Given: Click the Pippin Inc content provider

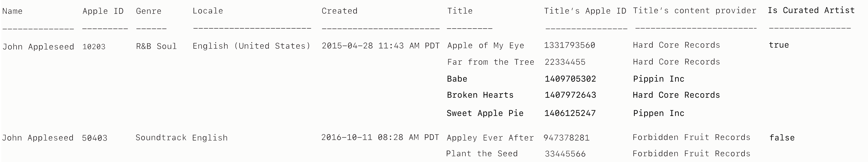Looking at the screenshot, I should click(x=658, y=79).
